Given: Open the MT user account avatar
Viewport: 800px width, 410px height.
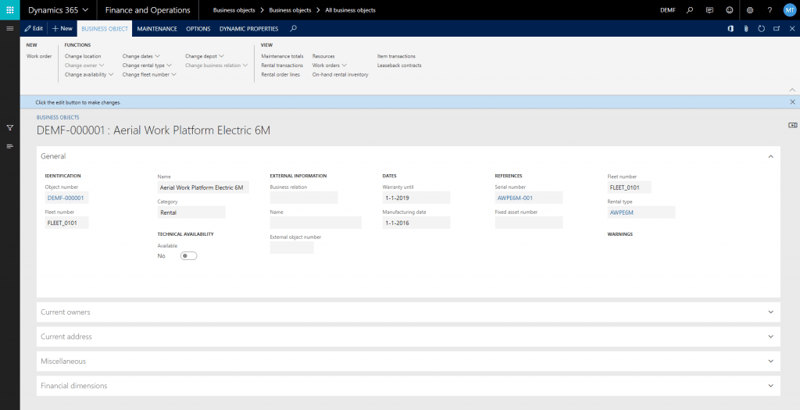Looking at the screenshot, I should (x=789, y=10).
